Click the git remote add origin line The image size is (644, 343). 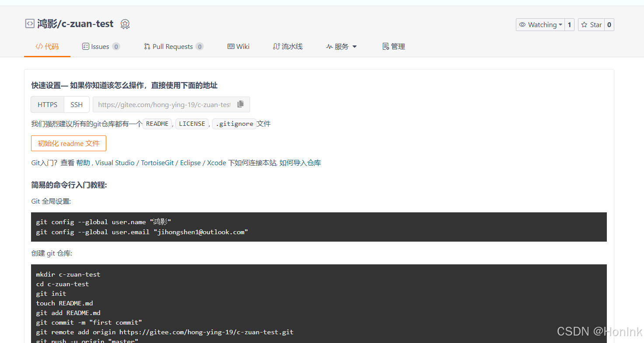[165, 332]
